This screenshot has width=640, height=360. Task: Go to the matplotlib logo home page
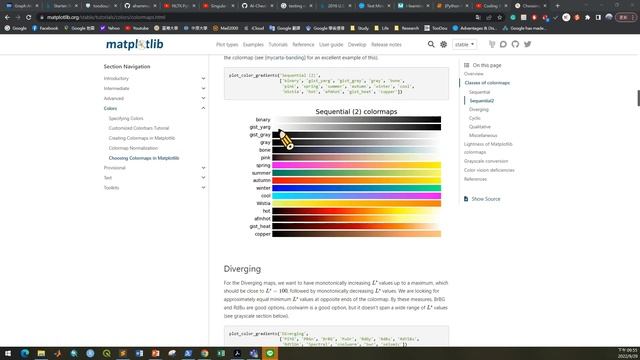(x=135, y=44)
